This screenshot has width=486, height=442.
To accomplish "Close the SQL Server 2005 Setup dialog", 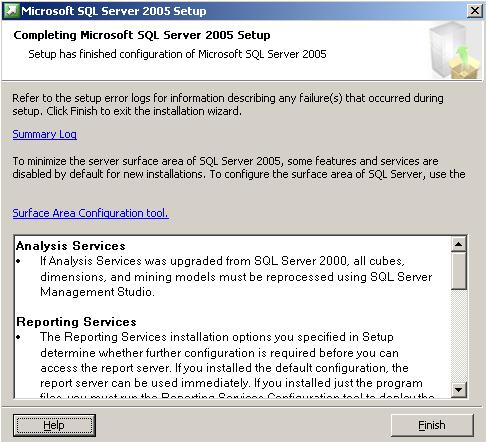I will (474, 11).
